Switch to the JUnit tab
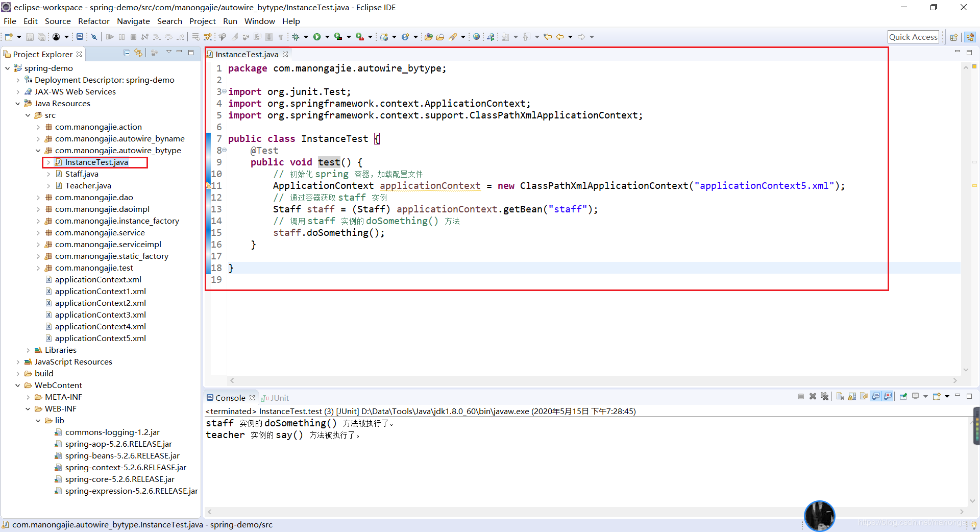This screenshot has height=532, width=980. pos(275,398)
